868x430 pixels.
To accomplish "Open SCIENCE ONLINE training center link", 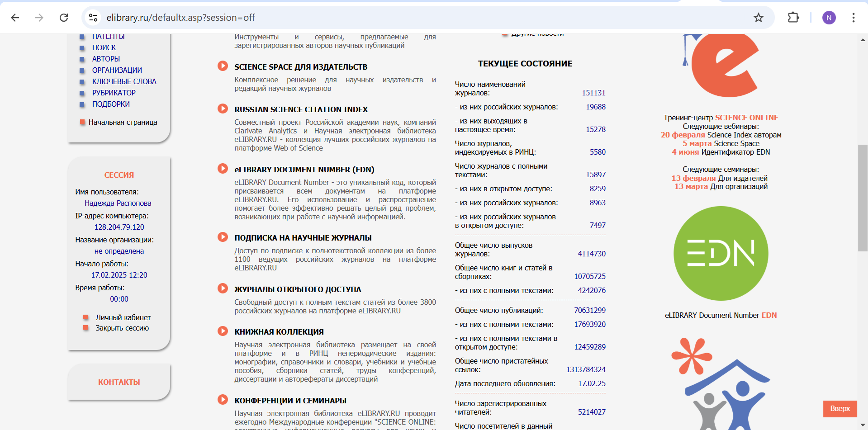I will point(746,118).
